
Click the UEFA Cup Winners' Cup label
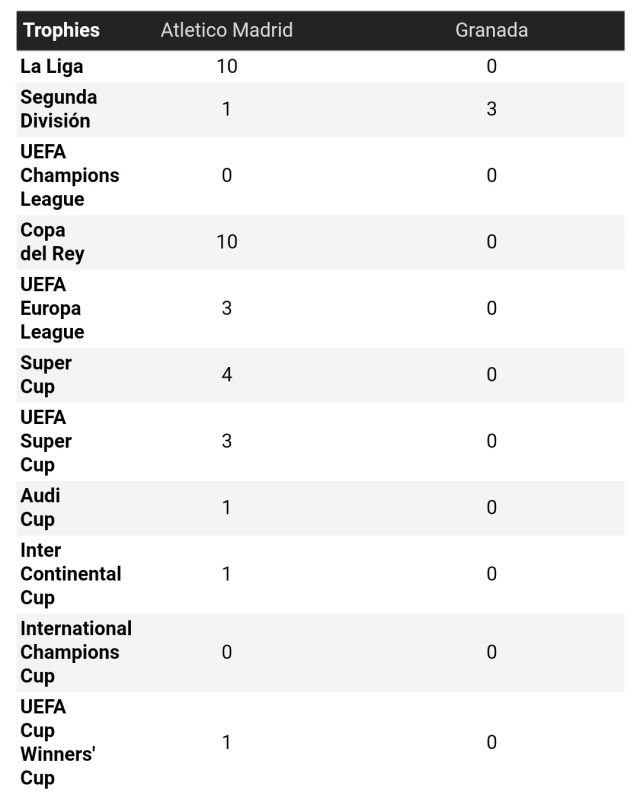tap(58, 742)
